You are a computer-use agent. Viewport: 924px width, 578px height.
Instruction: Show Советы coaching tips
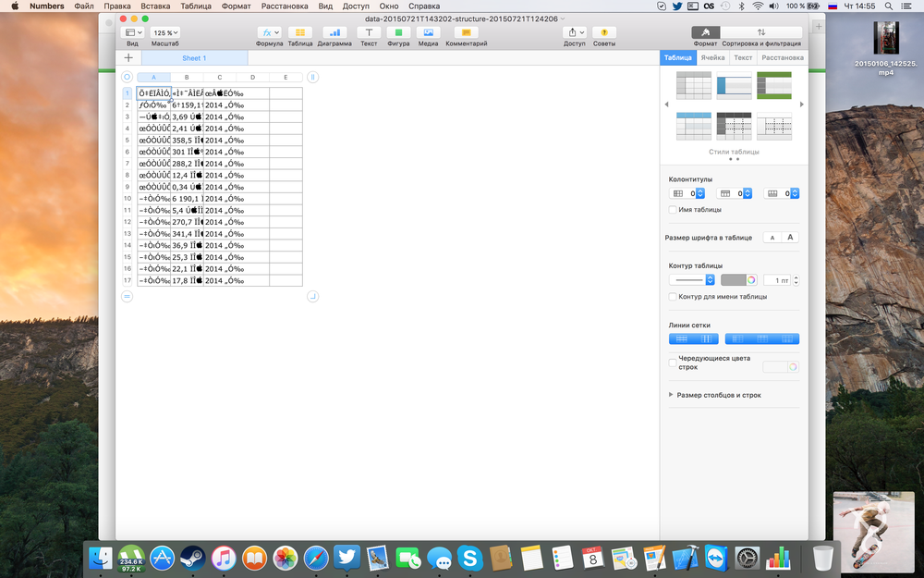pyautogui.click(x=604, y=33)
